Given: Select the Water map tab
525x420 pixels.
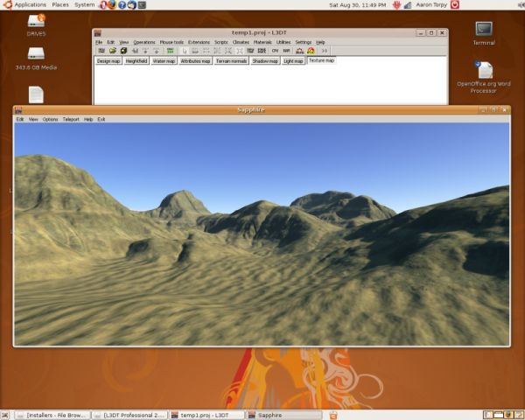Looking at the screenshot, I should pos(164,61).
